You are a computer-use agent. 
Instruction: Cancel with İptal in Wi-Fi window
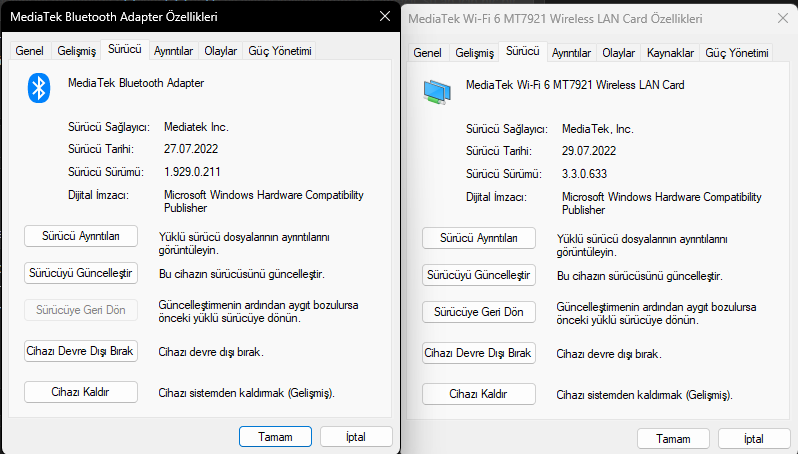754,439
